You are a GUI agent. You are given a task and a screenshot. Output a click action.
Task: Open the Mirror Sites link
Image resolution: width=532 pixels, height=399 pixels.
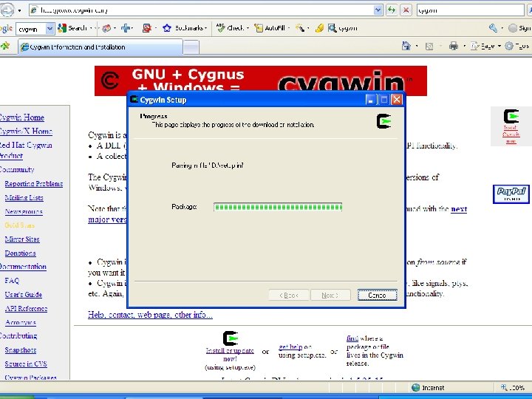point(22,239)
